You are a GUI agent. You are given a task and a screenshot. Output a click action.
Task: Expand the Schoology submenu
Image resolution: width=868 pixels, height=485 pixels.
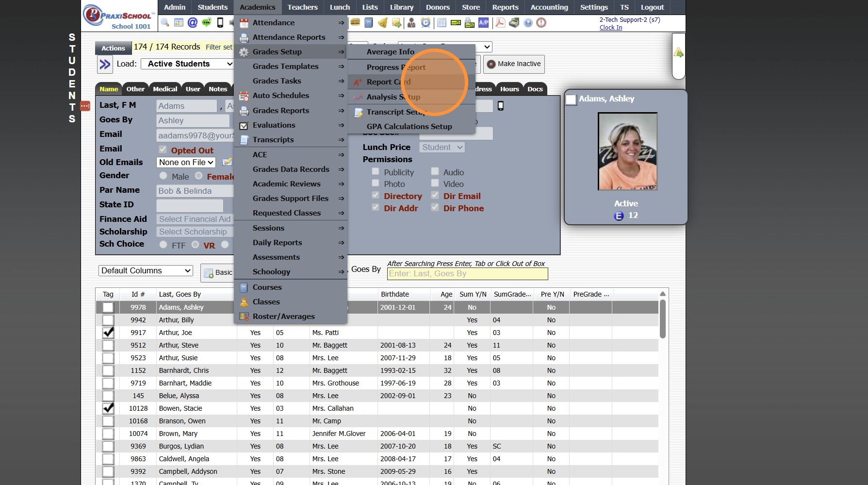click(x=291, y=272)
